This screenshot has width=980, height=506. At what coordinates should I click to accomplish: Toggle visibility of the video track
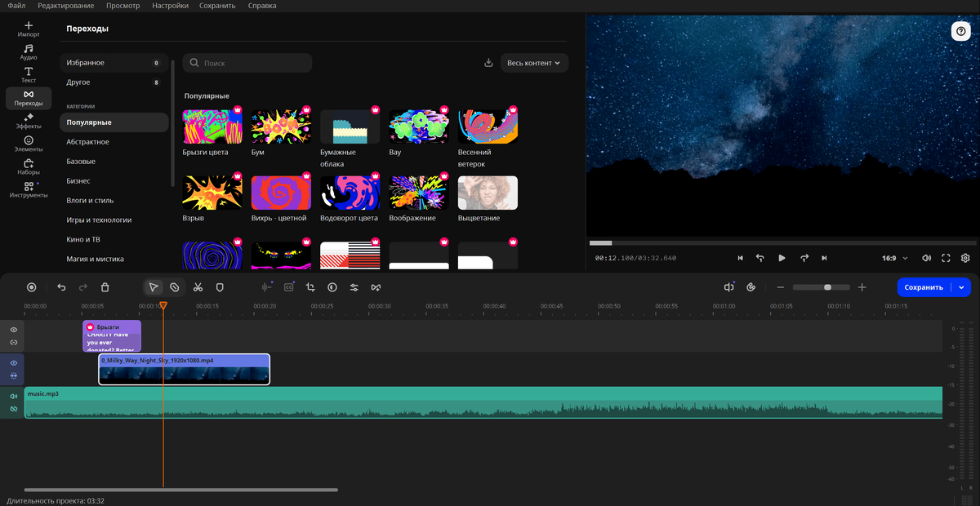(13, 363)
